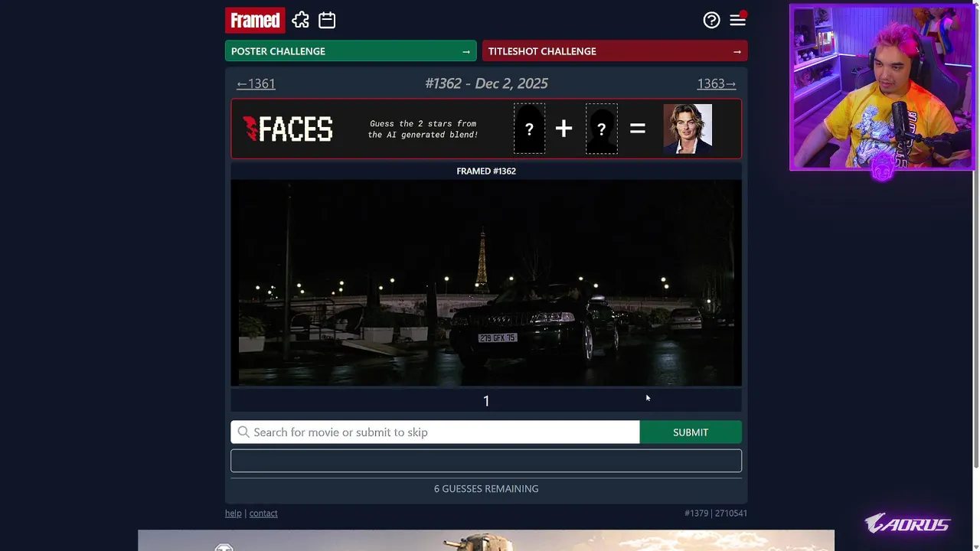Submit the guess
Viewport: 980px width, 551px height.
point(691,432)
